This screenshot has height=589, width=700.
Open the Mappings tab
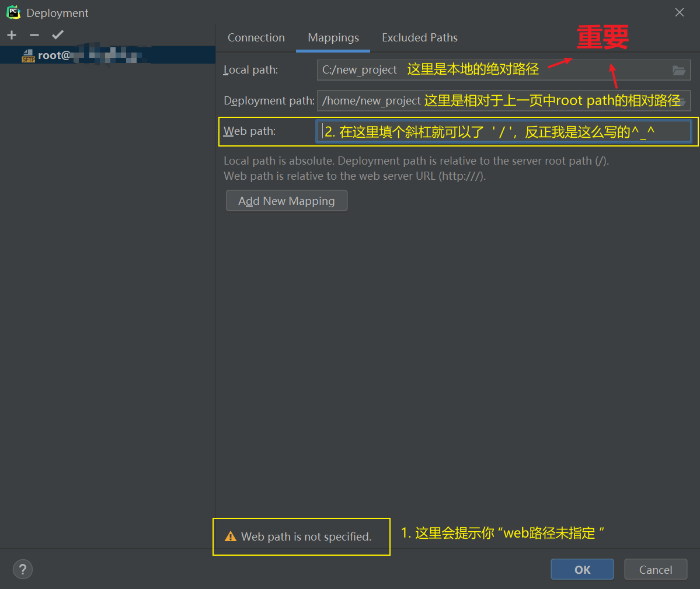point(333,38)
